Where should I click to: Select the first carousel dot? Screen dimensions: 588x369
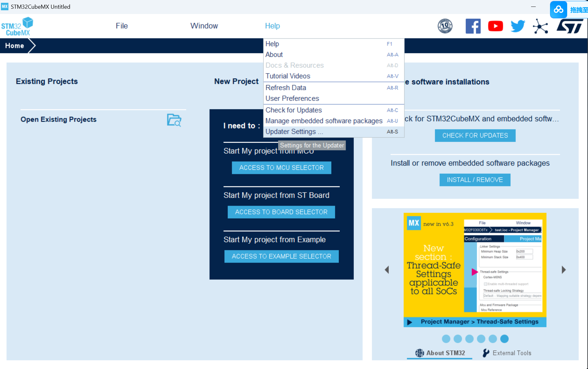tap(446, 339)
